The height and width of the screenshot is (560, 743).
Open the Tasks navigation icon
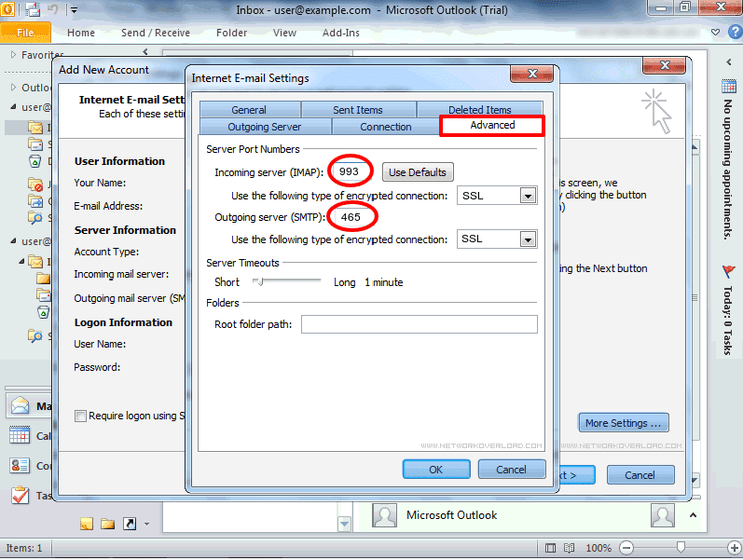21,496
